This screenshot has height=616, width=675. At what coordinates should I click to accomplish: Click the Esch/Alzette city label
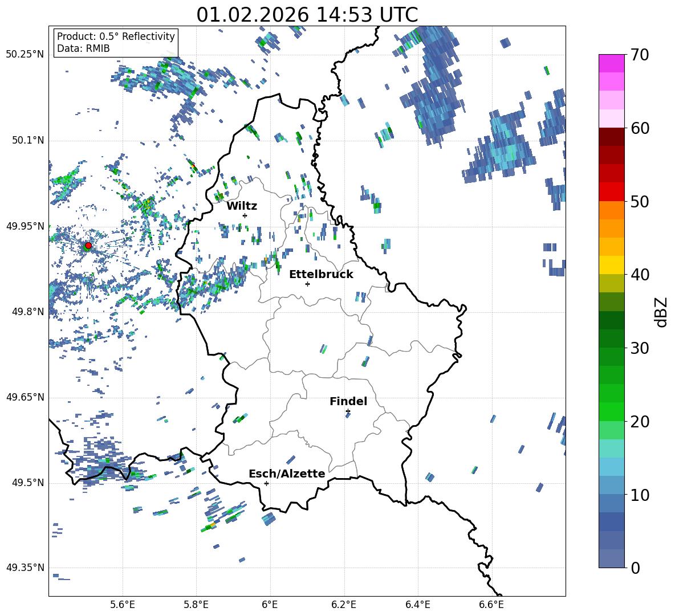(x=287, y=474)
